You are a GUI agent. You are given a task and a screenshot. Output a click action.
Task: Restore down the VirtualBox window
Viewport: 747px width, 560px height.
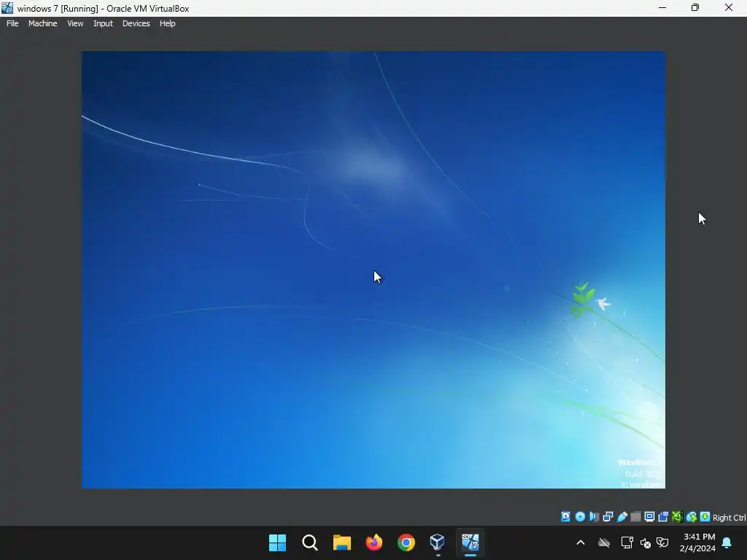[x=695, y=7]
